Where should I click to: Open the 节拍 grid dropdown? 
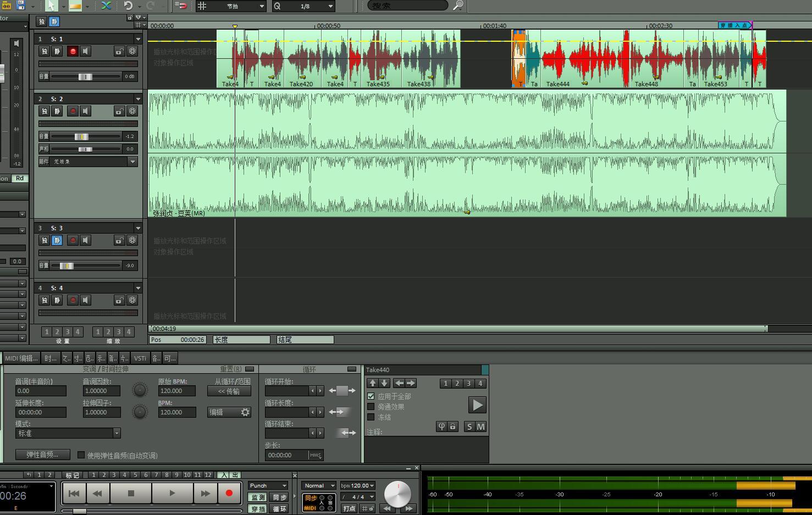click(231, 6)
